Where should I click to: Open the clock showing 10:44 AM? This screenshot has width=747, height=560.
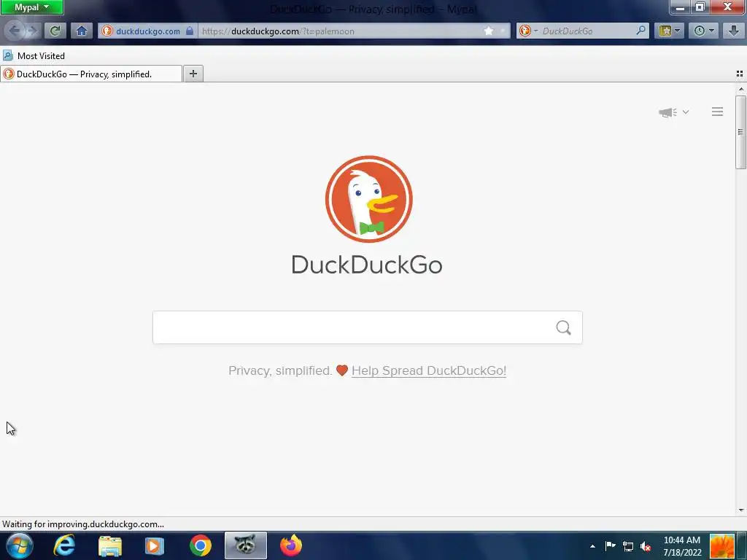(x=682, y=546)
